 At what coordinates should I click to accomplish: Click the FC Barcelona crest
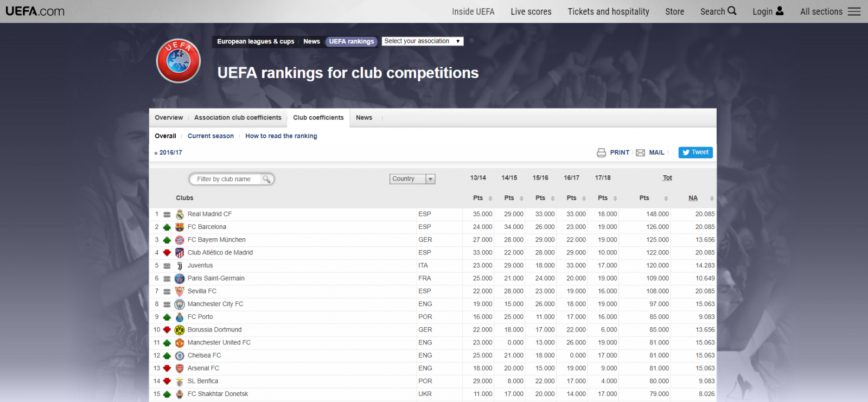180,227
